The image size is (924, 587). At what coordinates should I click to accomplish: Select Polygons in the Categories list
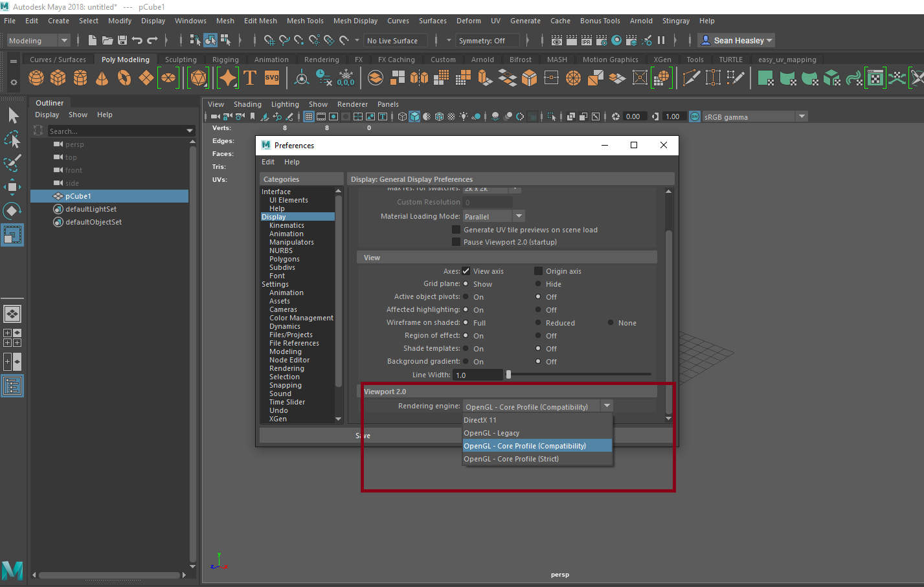click(x=284, y=259)
